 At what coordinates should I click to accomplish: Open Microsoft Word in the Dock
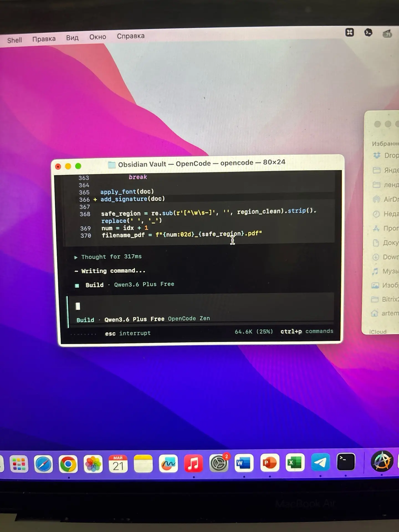[x=244, y=463]
